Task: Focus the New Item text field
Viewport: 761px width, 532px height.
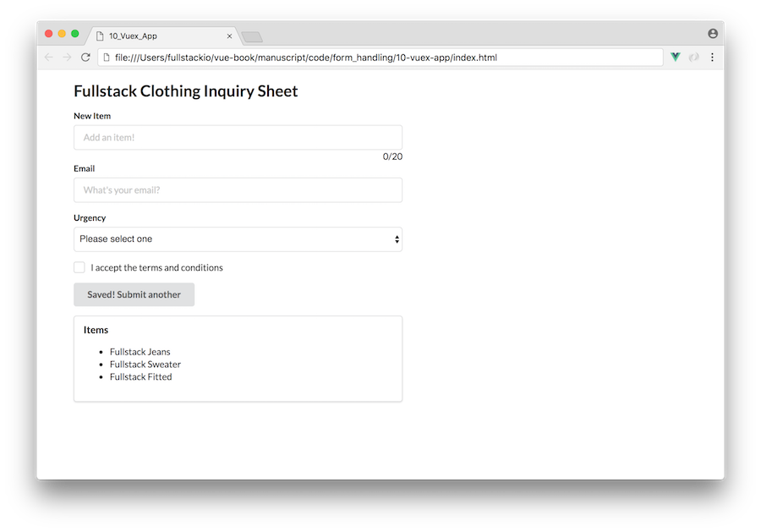Action: click(238, 138)
